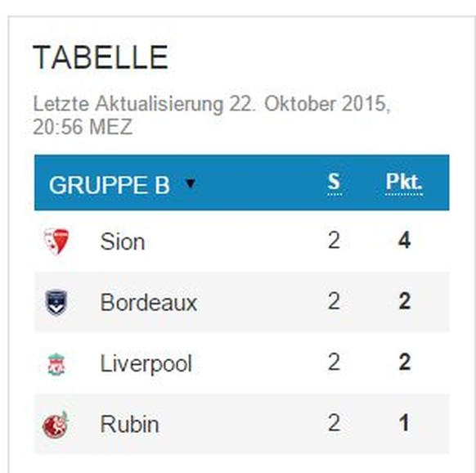476x473 pixels.
Task: Click the Rubin Kazan club crest
Action: point(56,425)
